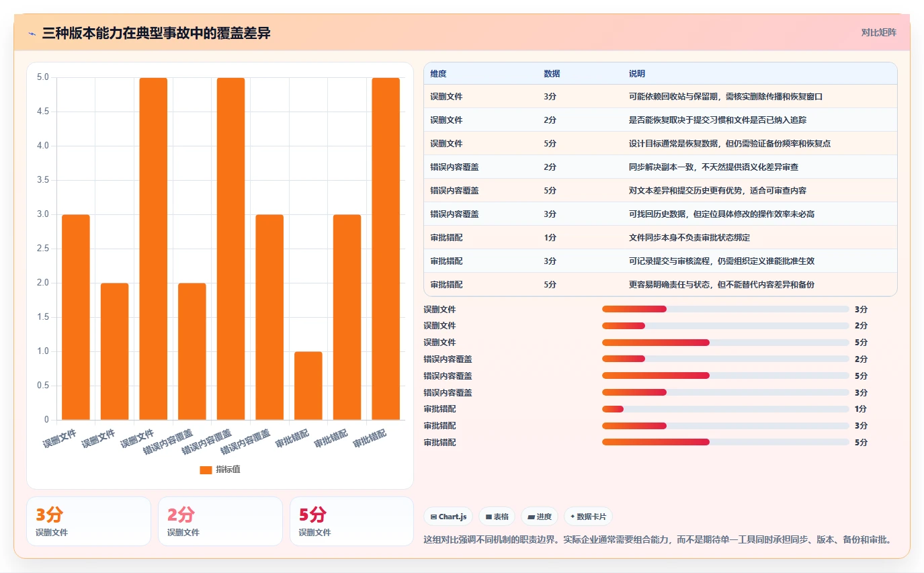This screenshot has height=573, width=924.
Task: Select the table row about 备份频率和恢复点
Action: (661, 144)
